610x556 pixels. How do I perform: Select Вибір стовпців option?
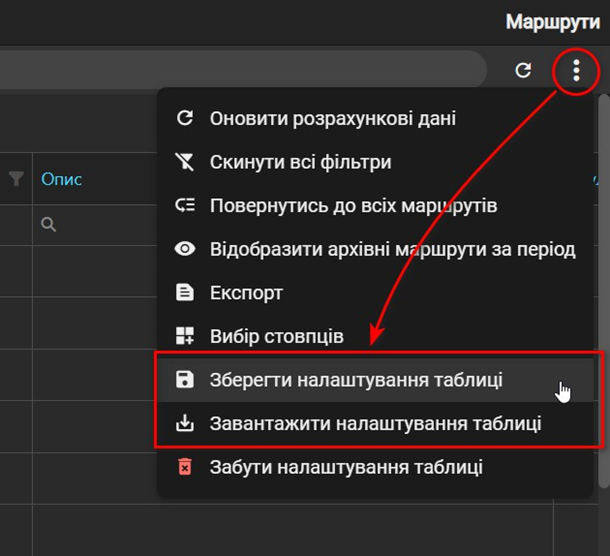coord(375,336)
